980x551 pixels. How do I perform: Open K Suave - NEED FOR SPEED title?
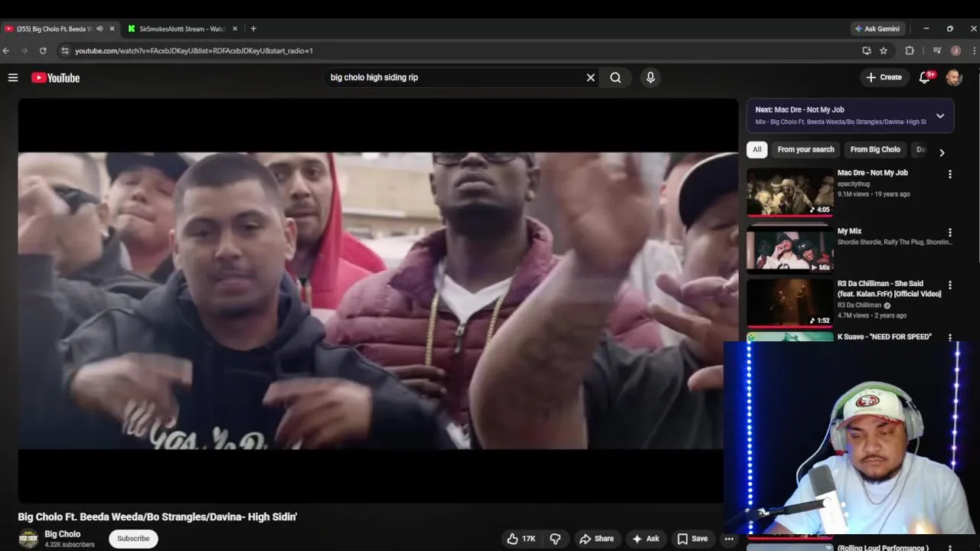pyautogui.click(x=884, y=337)
